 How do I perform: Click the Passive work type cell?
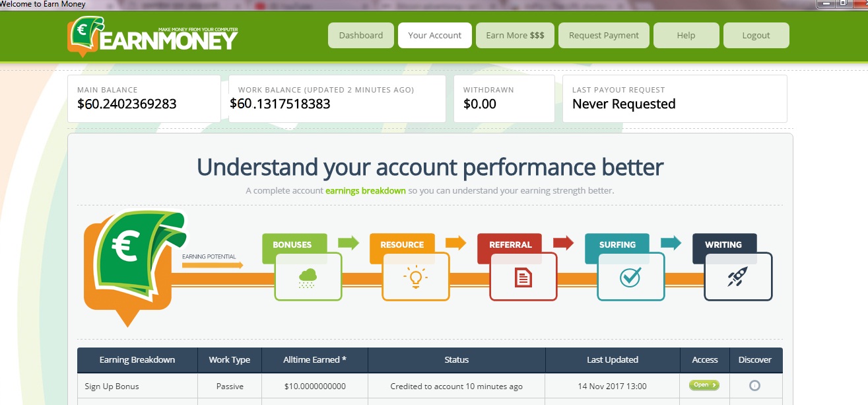point(230,387)
